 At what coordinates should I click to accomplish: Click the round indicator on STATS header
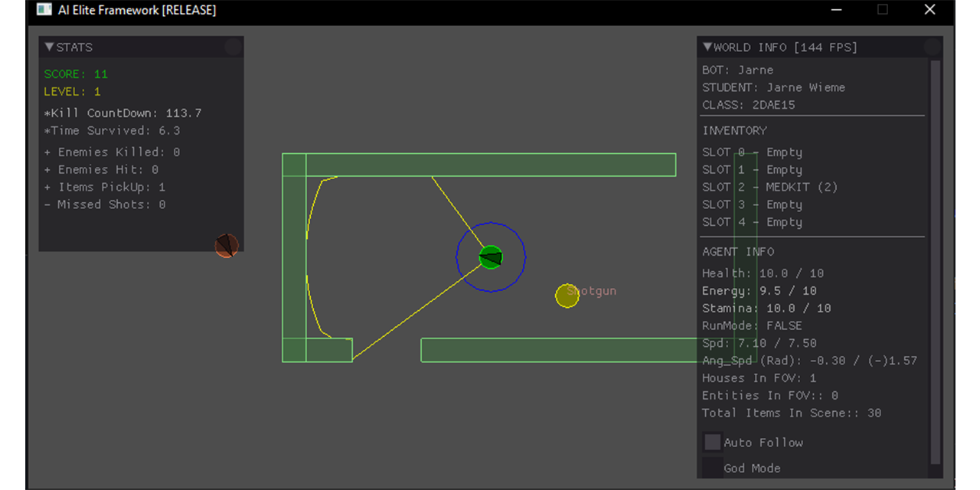coord(232,47)
